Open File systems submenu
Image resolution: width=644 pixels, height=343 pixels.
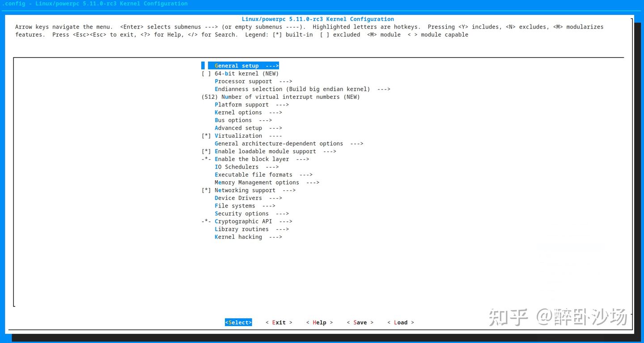pos(245,206)
